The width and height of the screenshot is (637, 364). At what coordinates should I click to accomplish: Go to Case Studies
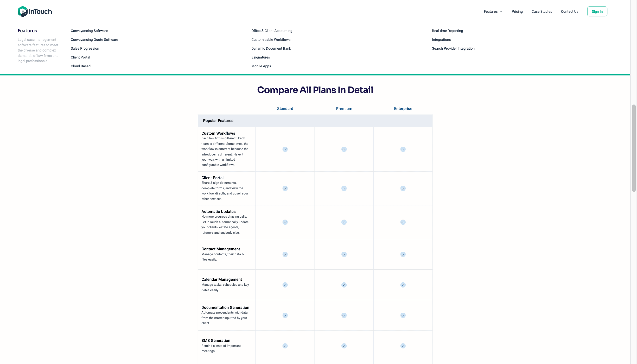(542, 11)
